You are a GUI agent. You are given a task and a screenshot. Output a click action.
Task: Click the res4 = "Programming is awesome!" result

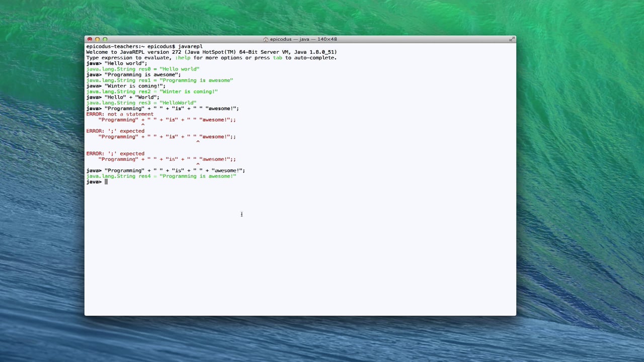(161, 176)
